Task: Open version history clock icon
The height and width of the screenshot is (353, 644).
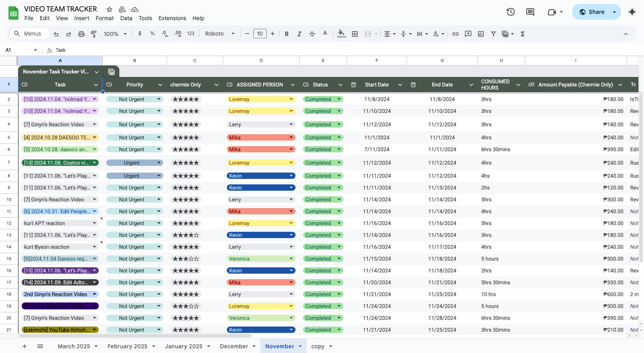Action: click(510, 12)
